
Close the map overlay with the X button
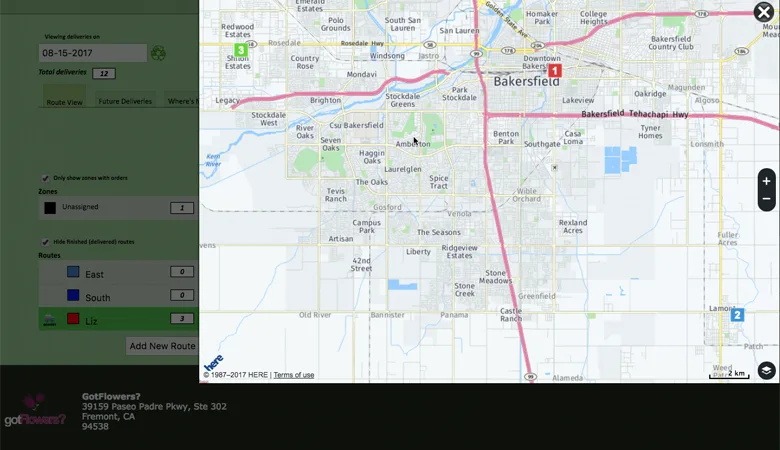[764, 12]
